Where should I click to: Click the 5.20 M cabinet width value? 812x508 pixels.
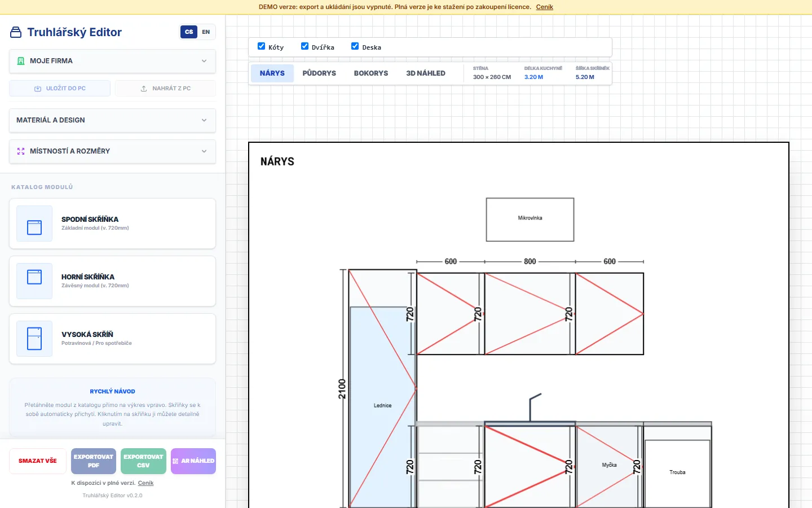(585, 77)
